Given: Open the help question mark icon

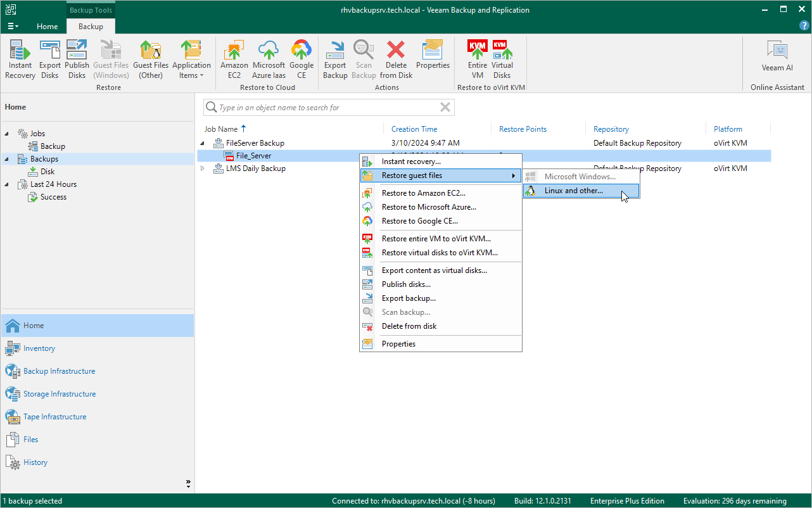Looking at the screenshot, I should pyautogui.click(x=804, y=26).
